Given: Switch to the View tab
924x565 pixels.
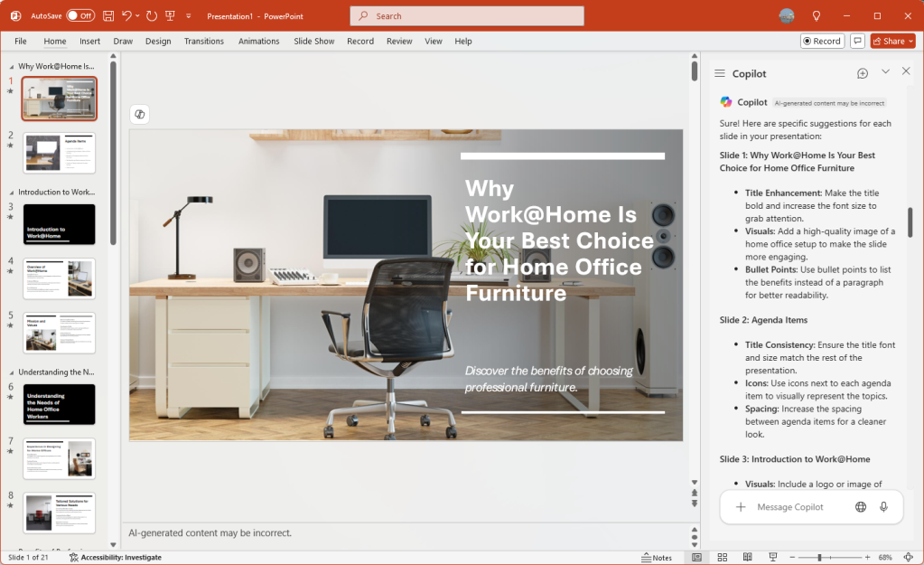Looking at the screenshot, I should (434, 41).
